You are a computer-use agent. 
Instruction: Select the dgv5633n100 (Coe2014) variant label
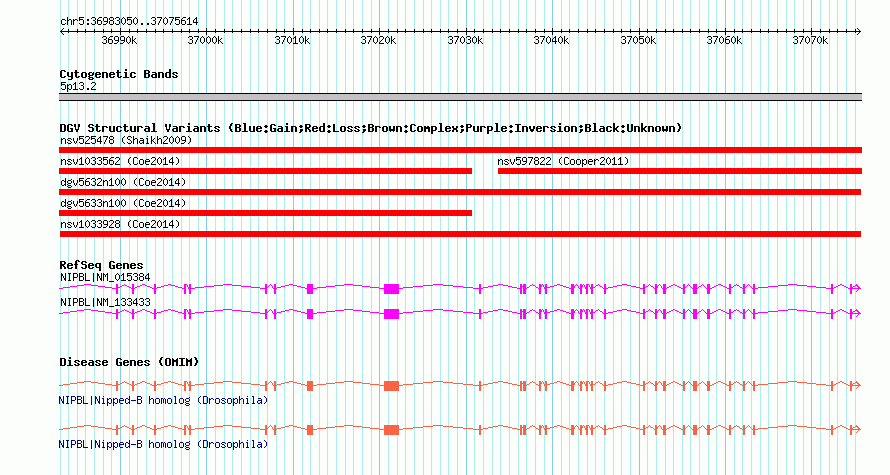pyautogui.click(x=123, y=203)
